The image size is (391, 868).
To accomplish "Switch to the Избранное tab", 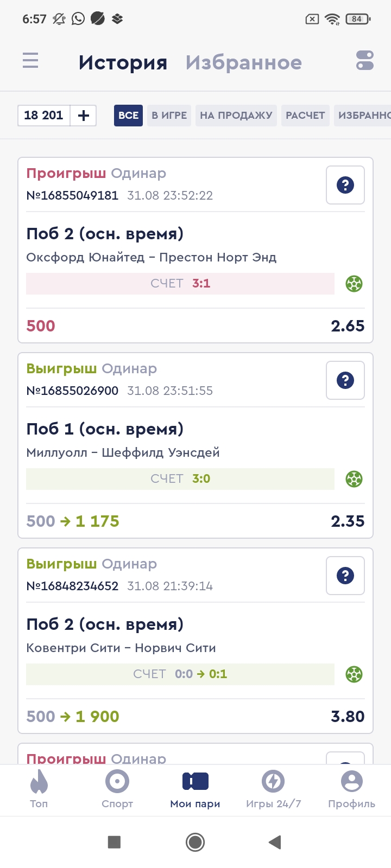I will click(243, 63).
